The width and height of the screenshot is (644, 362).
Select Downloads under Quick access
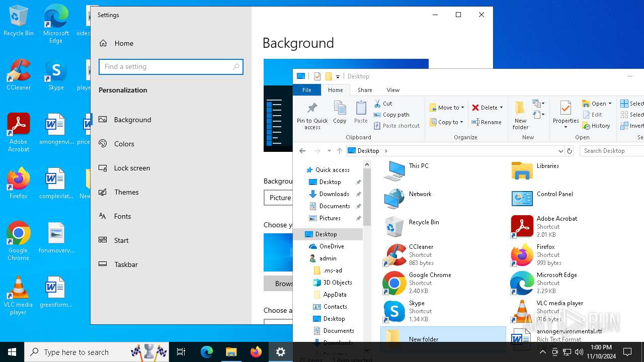(334, 194)
